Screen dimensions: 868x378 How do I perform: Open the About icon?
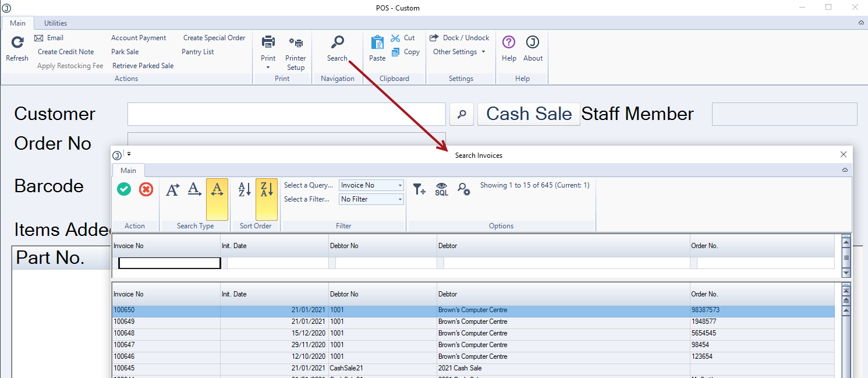click(533, 42)
